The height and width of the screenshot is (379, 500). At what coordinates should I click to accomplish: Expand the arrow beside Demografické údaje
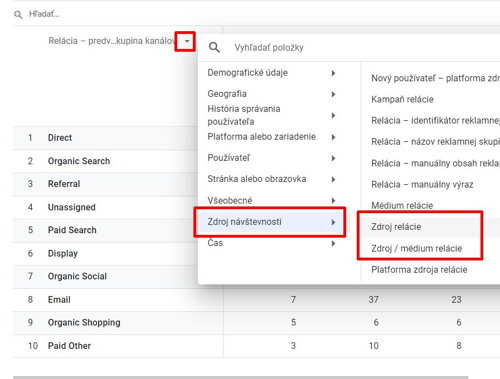333,73
